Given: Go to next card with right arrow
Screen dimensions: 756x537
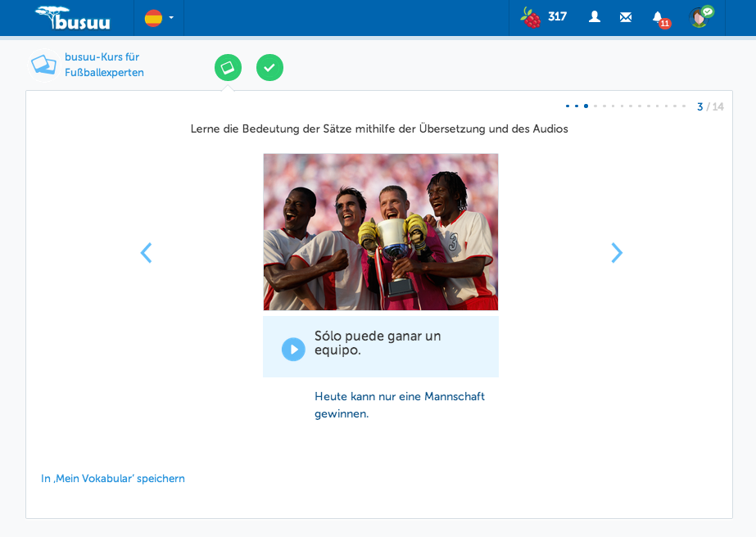Looking at the screenshot, I should click(617, 253).
